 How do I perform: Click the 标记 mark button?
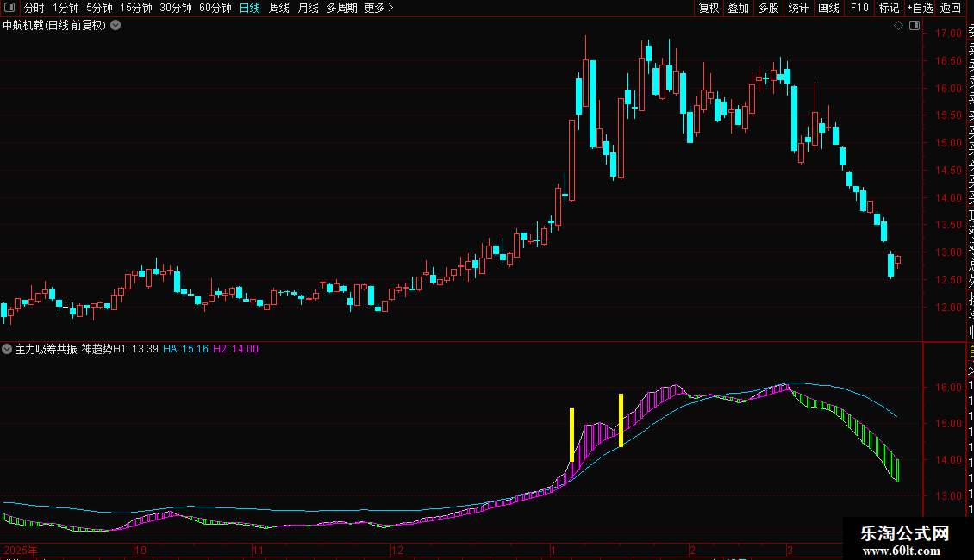[x=889, y=8]
